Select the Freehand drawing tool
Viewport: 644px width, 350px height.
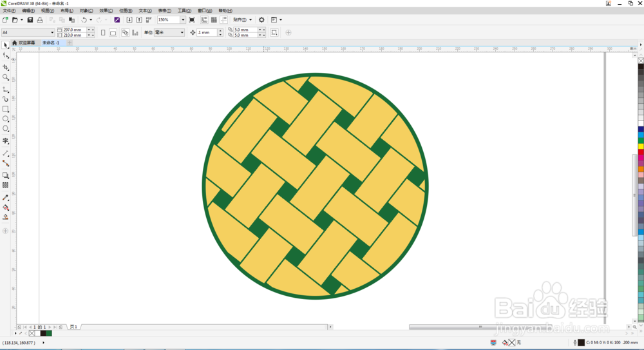pyautogui.click(x=5, y=89)
